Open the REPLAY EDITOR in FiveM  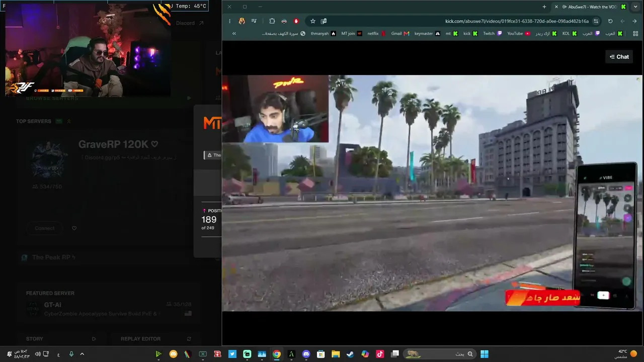coord(156,339)
